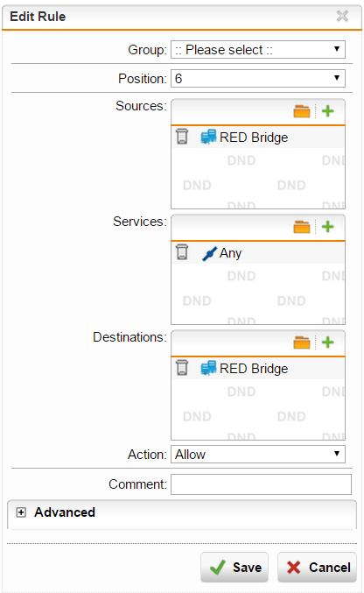Cancel editing the rule
The width and height of the screenshot is (364, 593).
tap(317, 568)
